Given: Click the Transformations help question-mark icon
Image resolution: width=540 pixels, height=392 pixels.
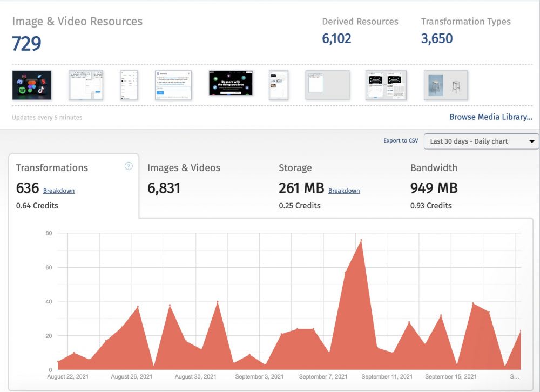Looking at the screenshot, I should [x=129, y=166].
